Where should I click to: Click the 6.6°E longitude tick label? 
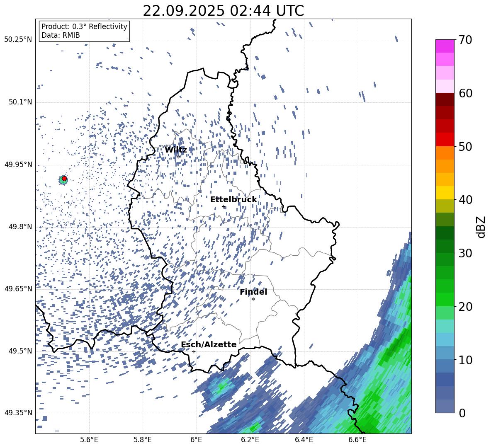tap(357, 440)
